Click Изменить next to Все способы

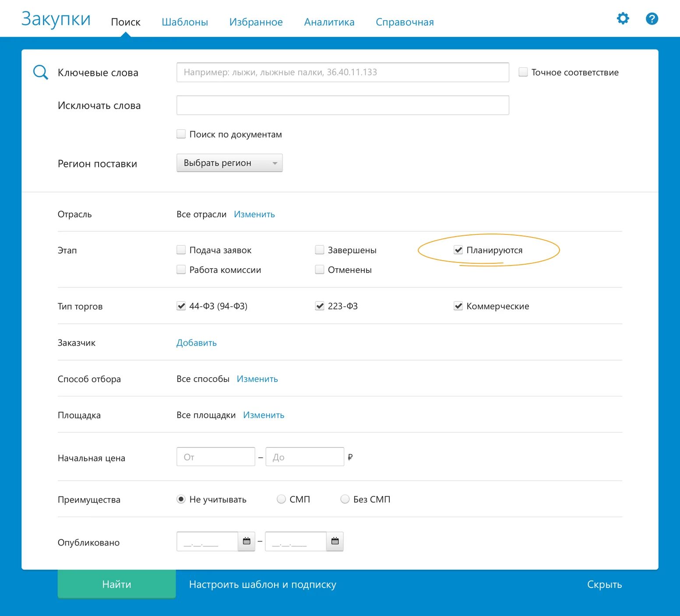(x=257, y=379)
